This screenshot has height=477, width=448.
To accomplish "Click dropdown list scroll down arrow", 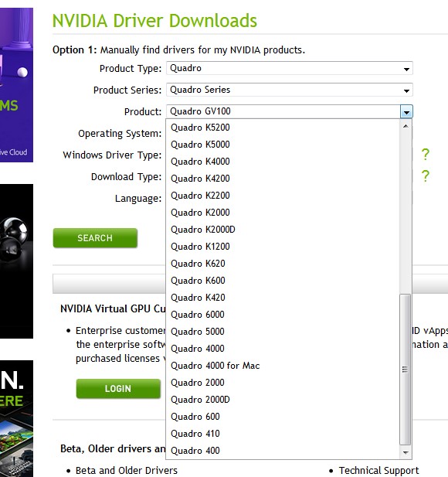I will 406,453.
